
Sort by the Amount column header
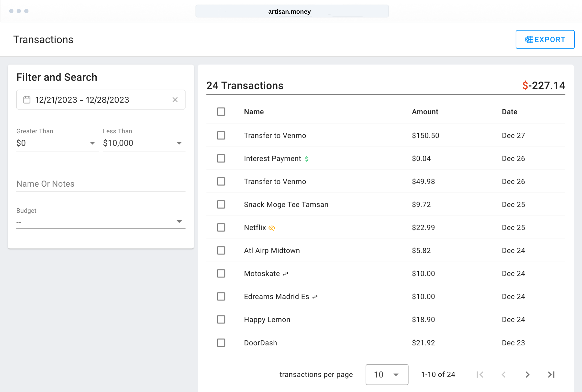click(x=425, y=112)
